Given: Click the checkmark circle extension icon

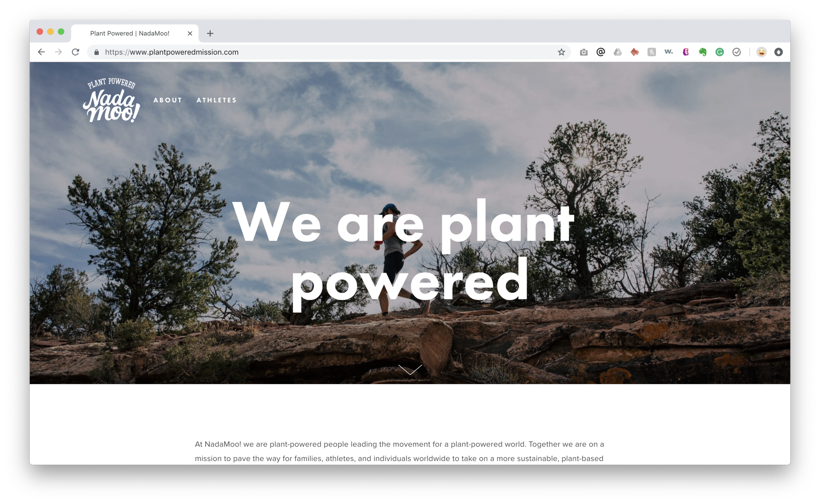Looking at the screenshot, I should (x=737, y=52).
